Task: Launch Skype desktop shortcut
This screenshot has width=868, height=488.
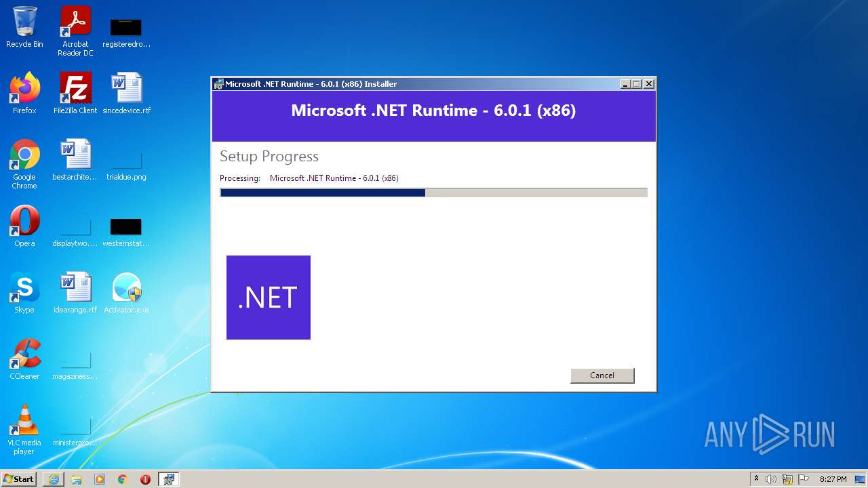Action: (x=24, y=293)
